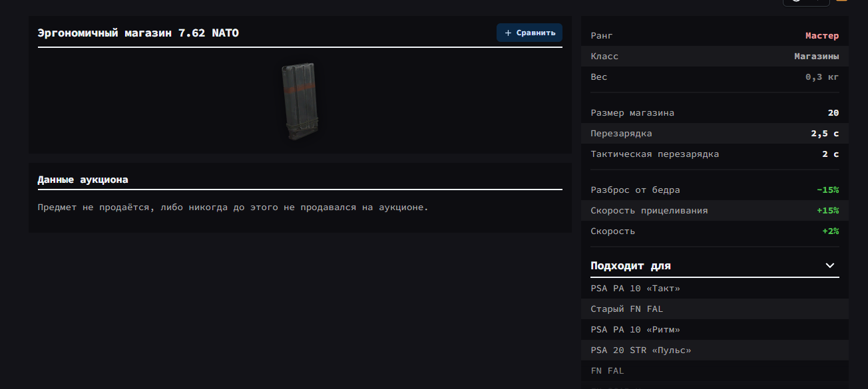Click the Тактическая перезарядка stat row
868x389 pixels.
coord(714,154)
